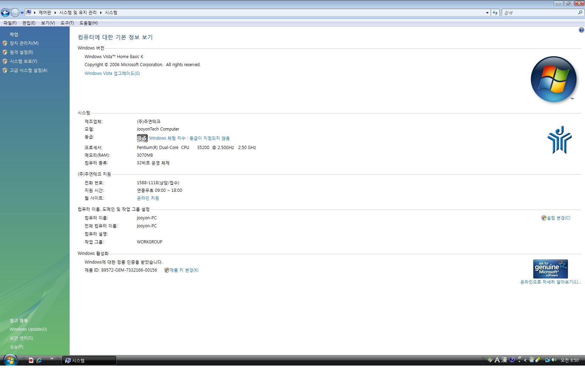This screenshot has height=392, width=585.
Task: Click the phone number 1588-1118(상담/접수)
Action: (x=158, y=183)
